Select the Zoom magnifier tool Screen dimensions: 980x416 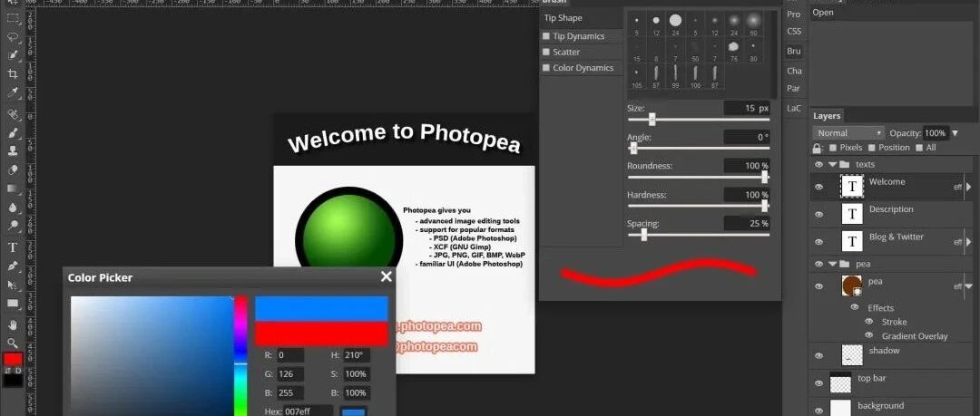13,343
